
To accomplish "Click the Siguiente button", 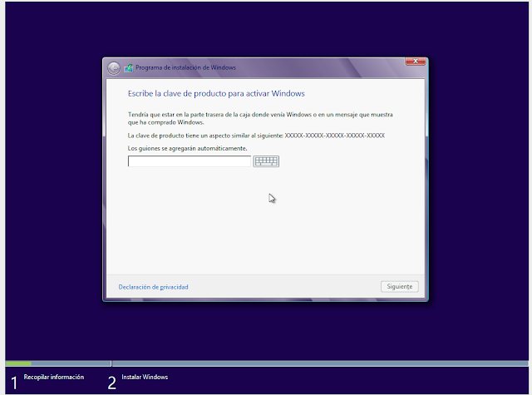I will click(x=399, y=286).
